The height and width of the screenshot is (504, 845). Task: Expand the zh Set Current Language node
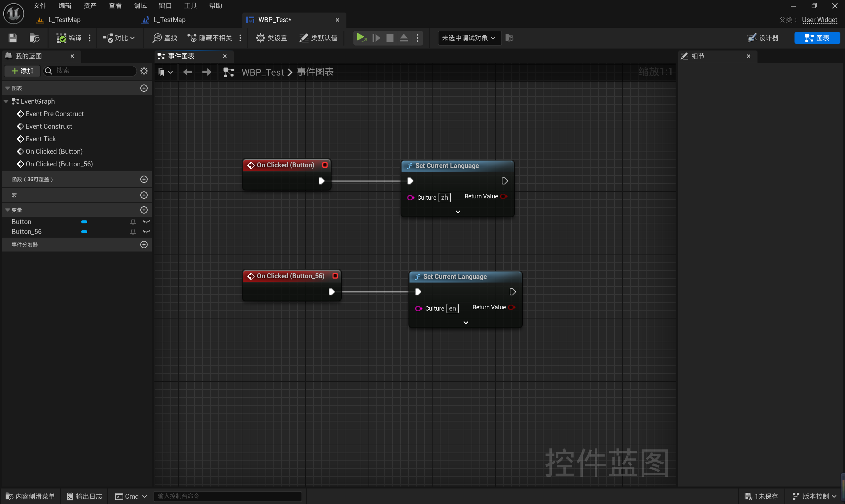coord(458,212)
